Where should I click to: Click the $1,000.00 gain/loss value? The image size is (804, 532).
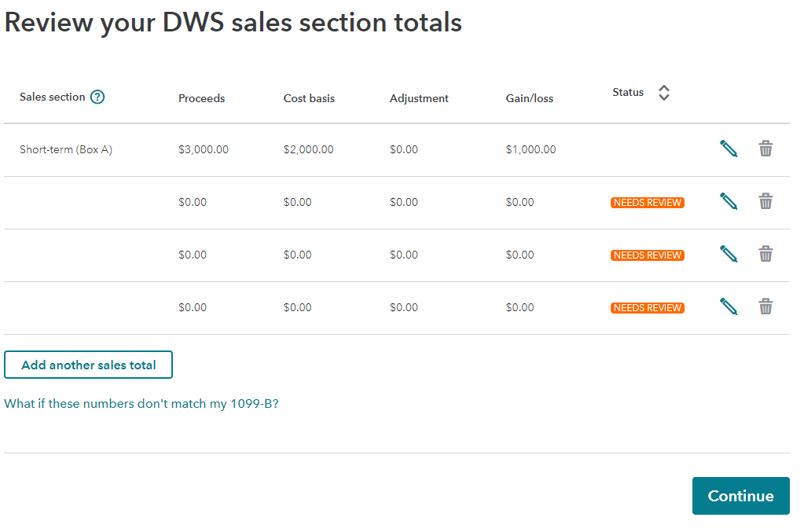click(x=530, y=149)
